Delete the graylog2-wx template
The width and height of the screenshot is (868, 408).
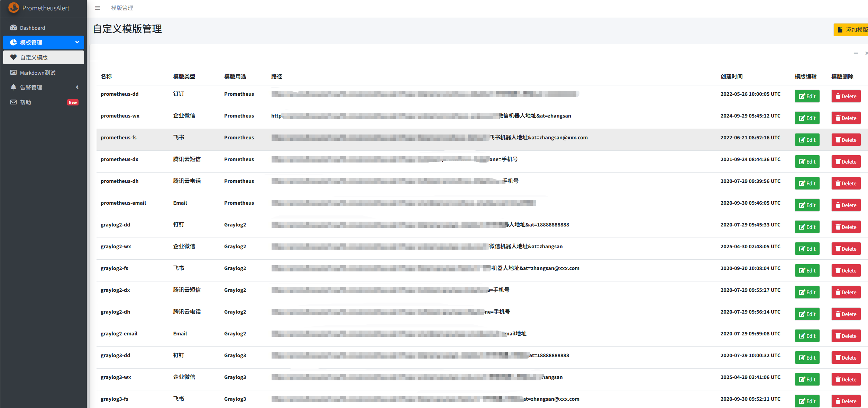pos(846,249)
